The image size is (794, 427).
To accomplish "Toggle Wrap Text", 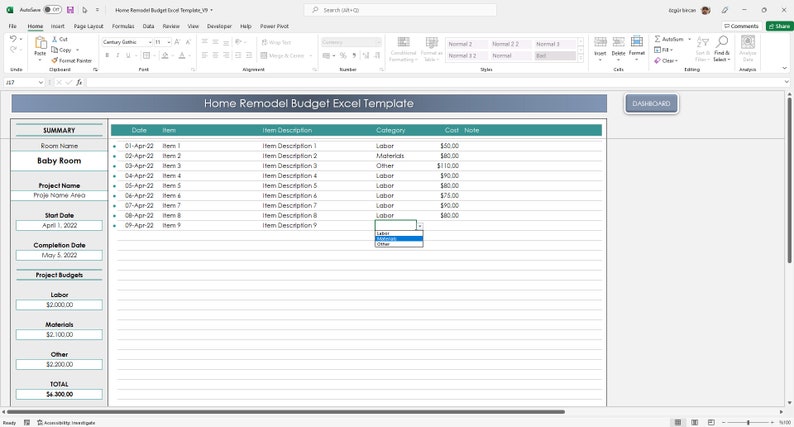I will (276, 43).
